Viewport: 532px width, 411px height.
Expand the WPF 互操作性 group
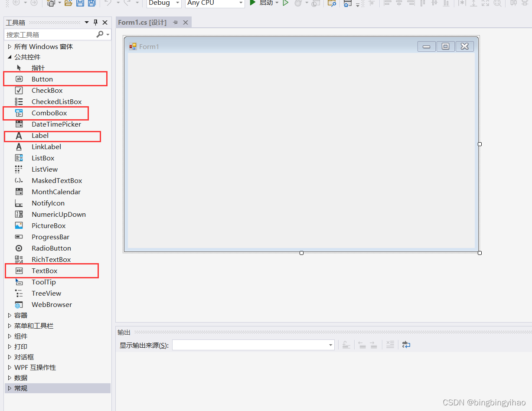[x=10, y=367]
